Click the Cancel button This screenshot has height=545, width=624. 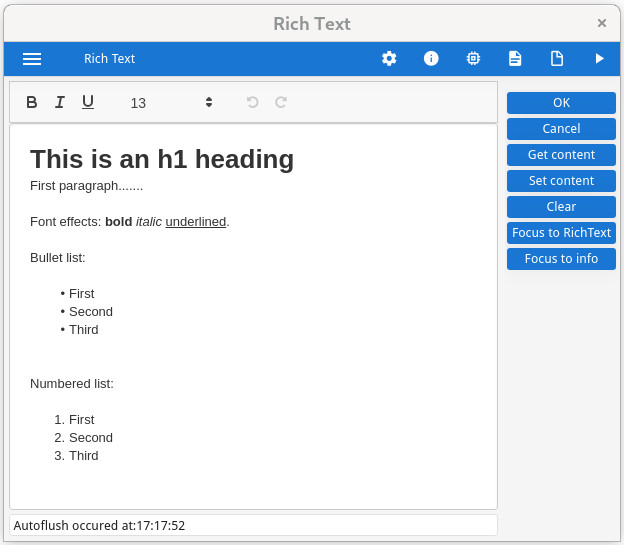[561, 129]
